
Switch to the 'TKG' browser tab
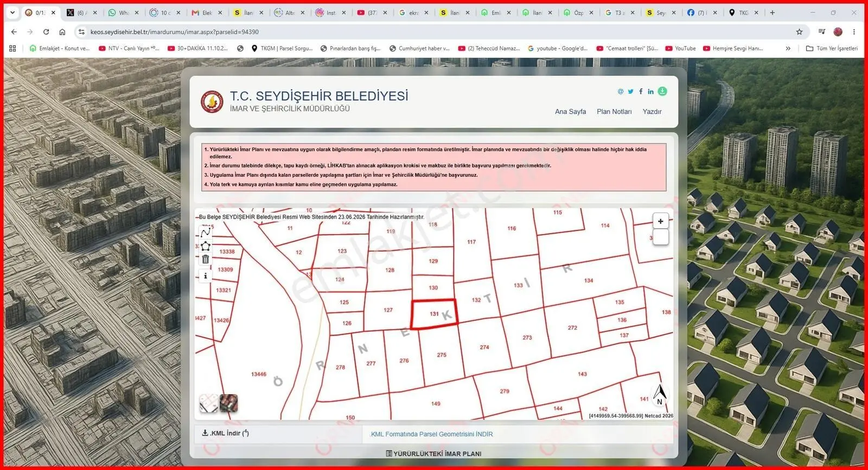(x=743, y=12)
